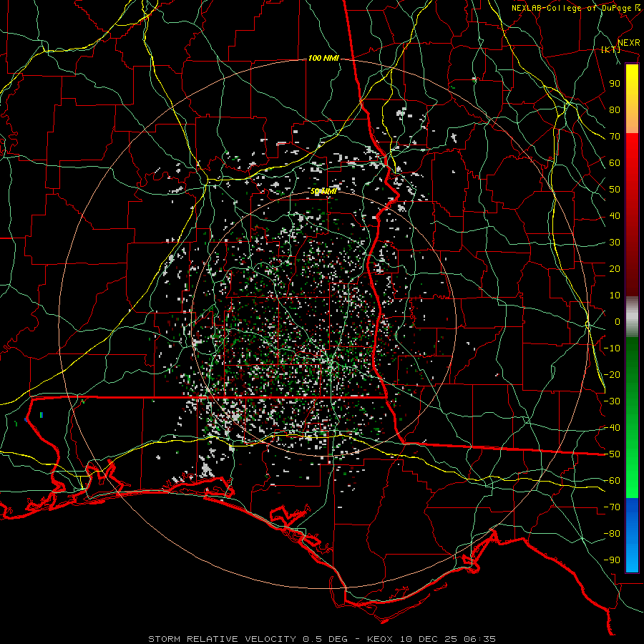Click the 0.5 DEG elevation angle text
The width and height of the screenshot is (644, 644).
tap(325, 639)
